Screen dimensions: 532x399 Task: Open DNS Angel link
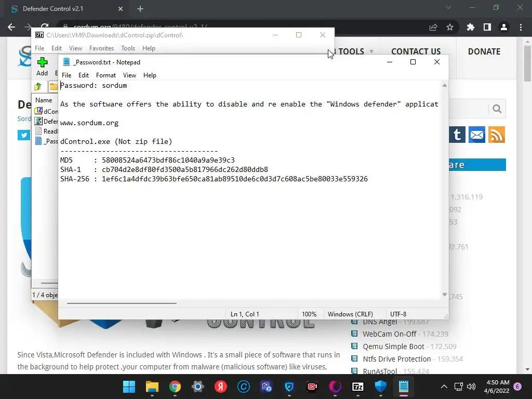tap(380, 322)
